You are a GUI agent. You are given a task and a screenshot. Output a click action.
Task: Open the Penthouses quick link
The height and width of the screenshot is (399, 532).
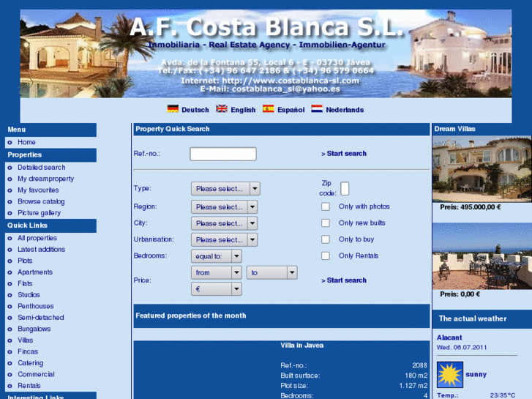point(36,306)
